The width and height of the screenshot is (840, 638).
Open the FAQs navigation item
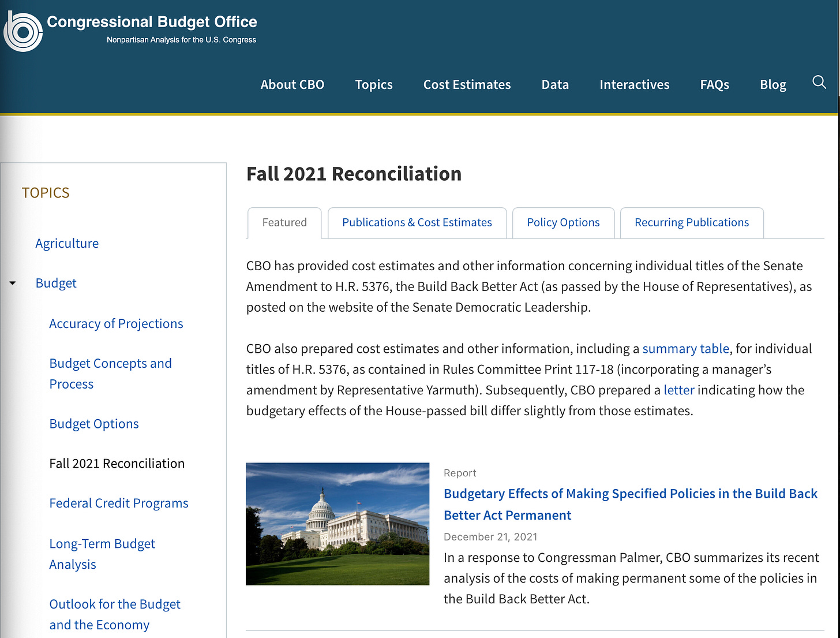[715, 84]
